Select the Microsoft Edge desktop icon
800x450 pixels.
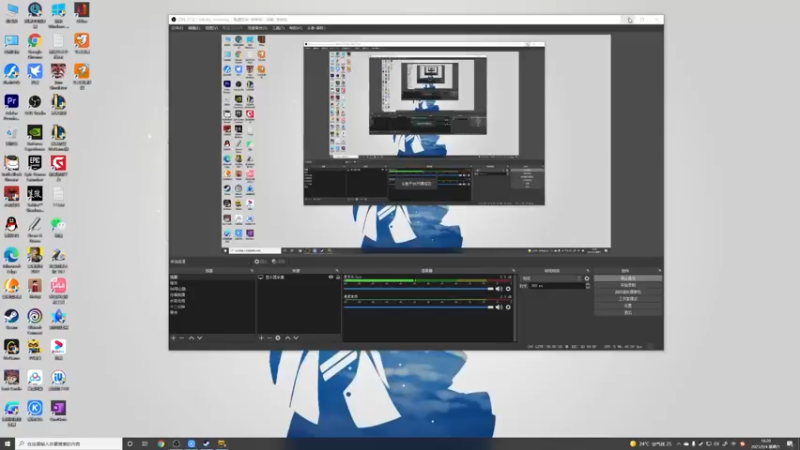(11, 259)
